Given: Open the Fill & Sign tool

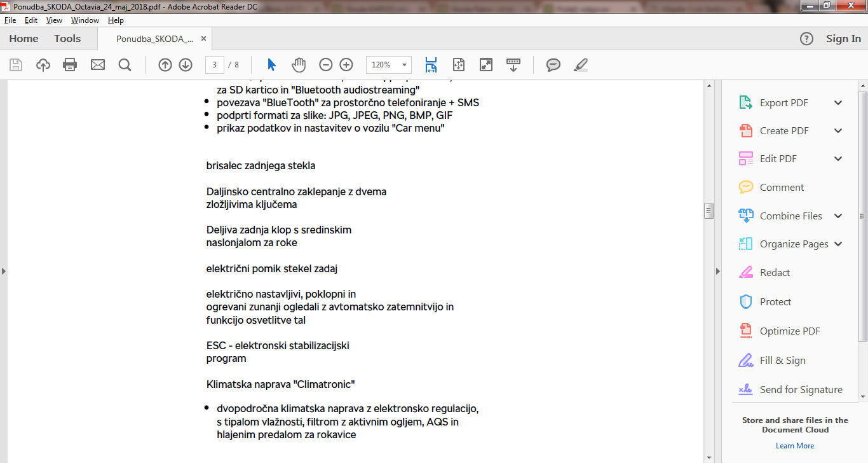Looking at the screenshot, I should [782, 361].
